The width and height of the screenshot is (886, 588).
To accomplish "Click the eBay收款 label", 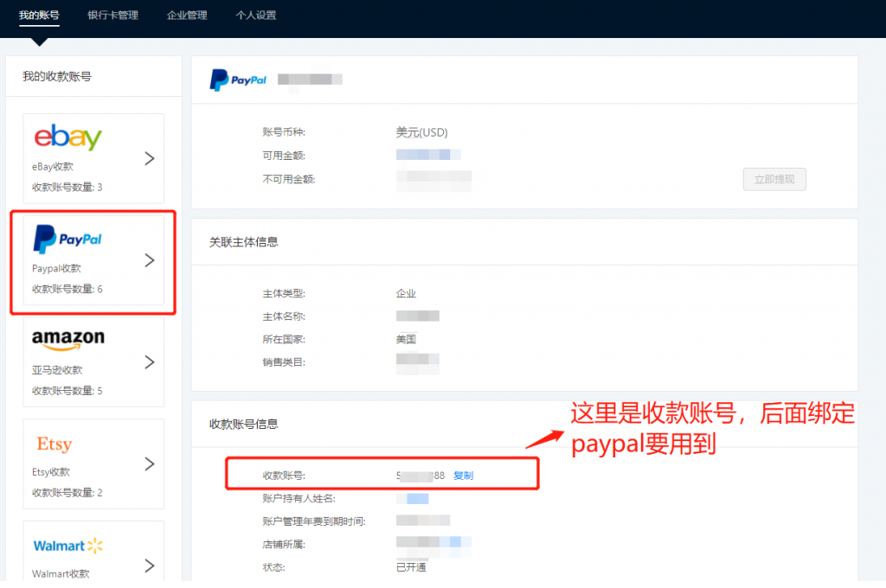I will point(53,167).
